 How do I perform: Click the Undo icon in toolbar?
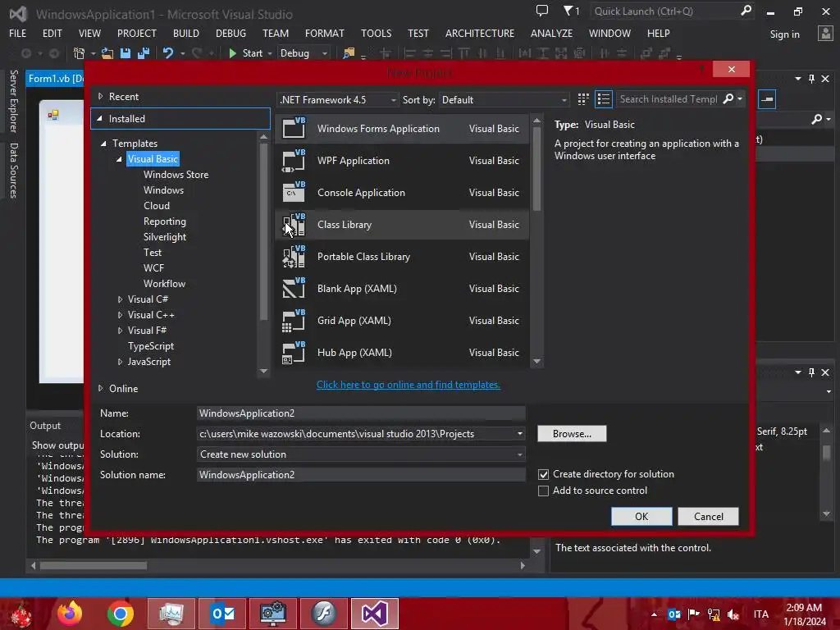pos(168,53)
